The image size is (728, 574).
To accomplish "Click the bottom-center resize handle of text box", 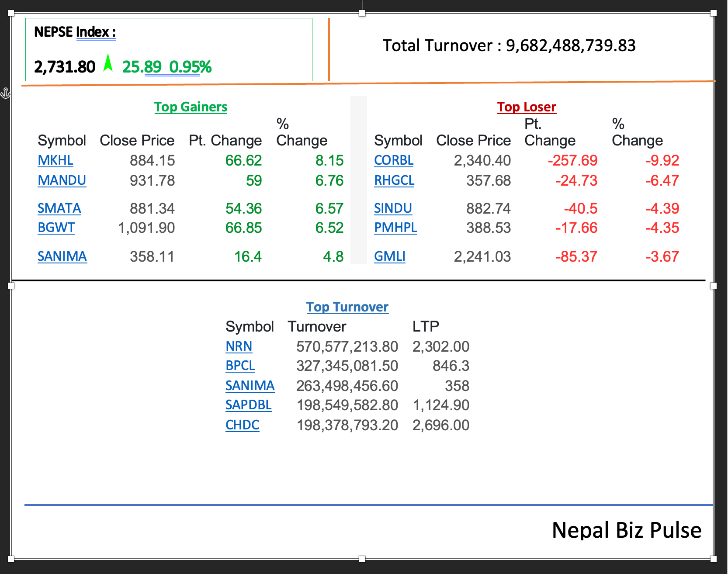I will 362,559.
